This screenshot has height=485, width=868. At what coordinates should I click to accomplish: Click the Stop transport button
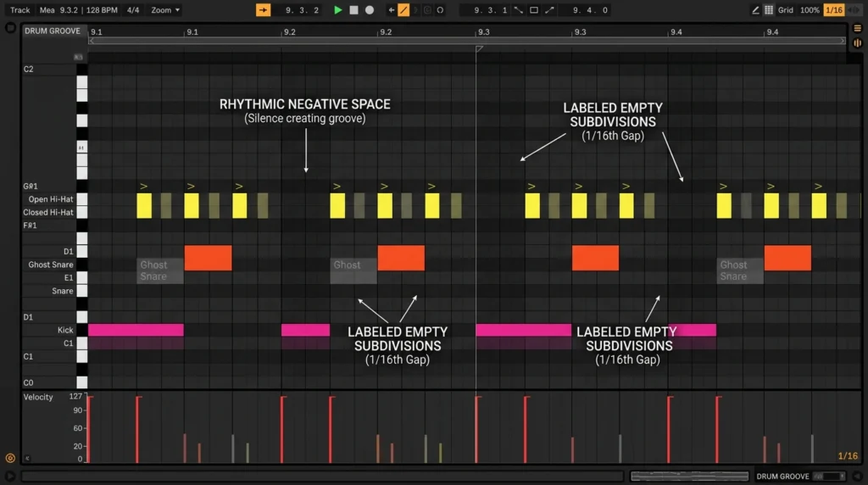point(353,10)
